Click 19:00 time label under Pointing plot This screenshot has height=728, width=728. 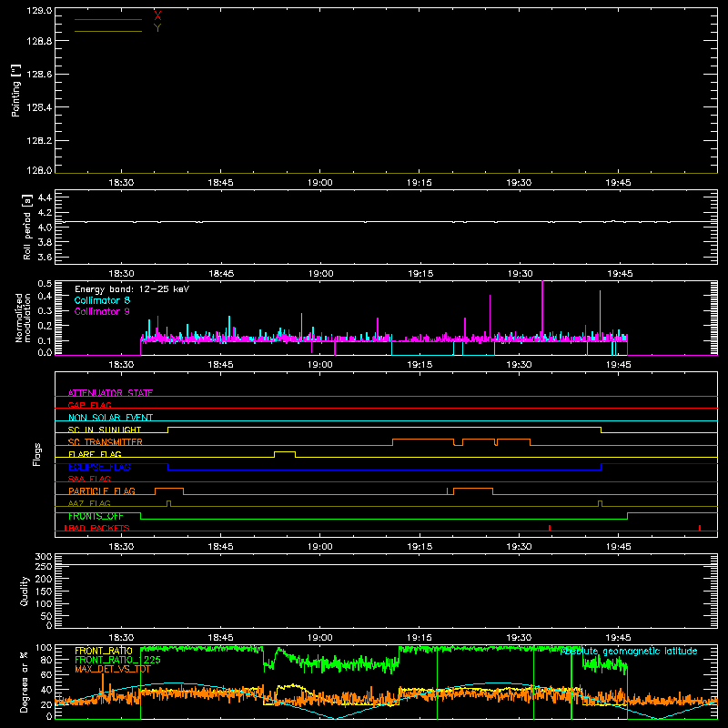320,183
